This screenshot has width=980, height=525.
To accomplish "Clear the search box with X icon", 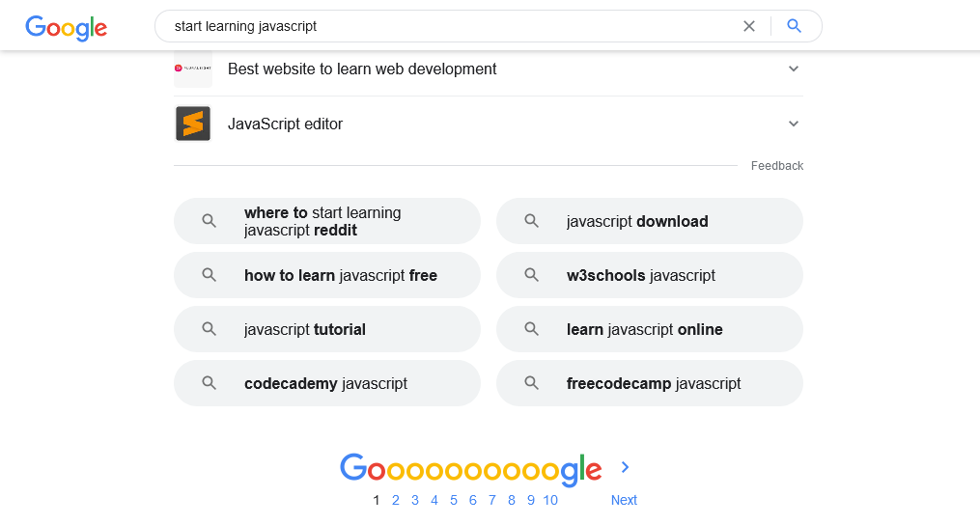I will click(x=748, y=26).
